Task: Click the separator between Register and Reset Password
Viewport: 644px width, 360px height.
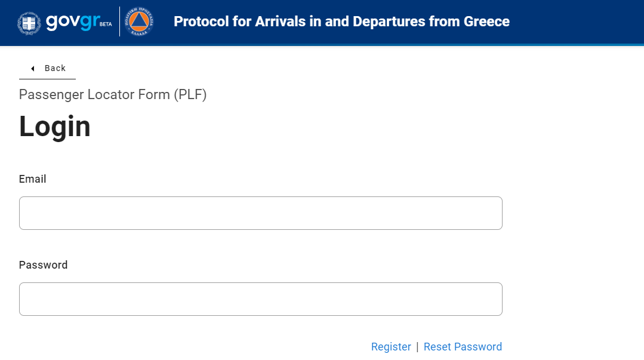Action: click(417, 347)
